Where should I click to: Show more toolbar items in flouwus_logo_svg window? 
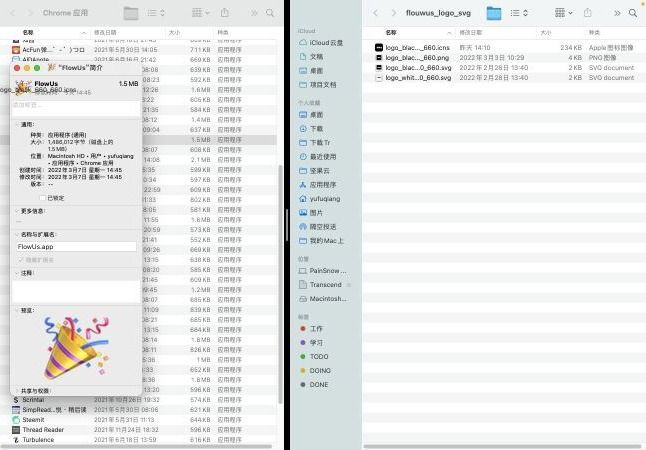[x=617, y=13]
